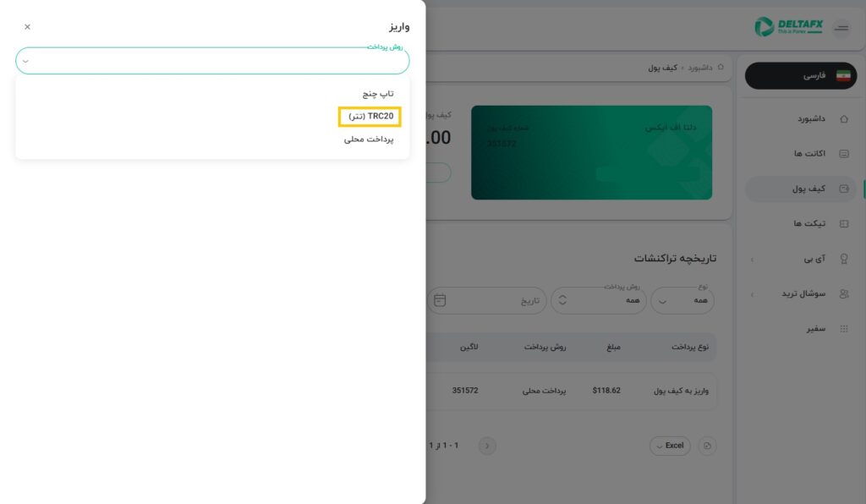The height and width of the screenshot is (504, 866).
Task: Open the فارسی language selector
Action: [801, 75]
